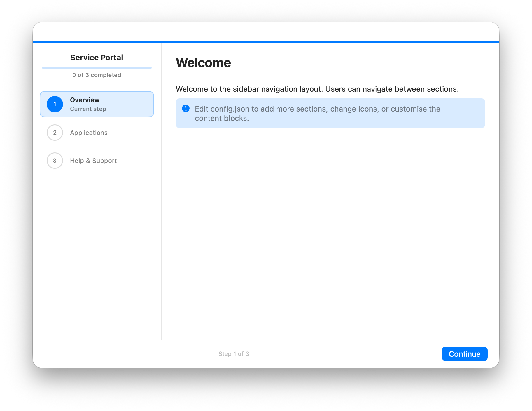Go to Help & Support section label
Screen dimensions: 532x411
click(93, 161)
